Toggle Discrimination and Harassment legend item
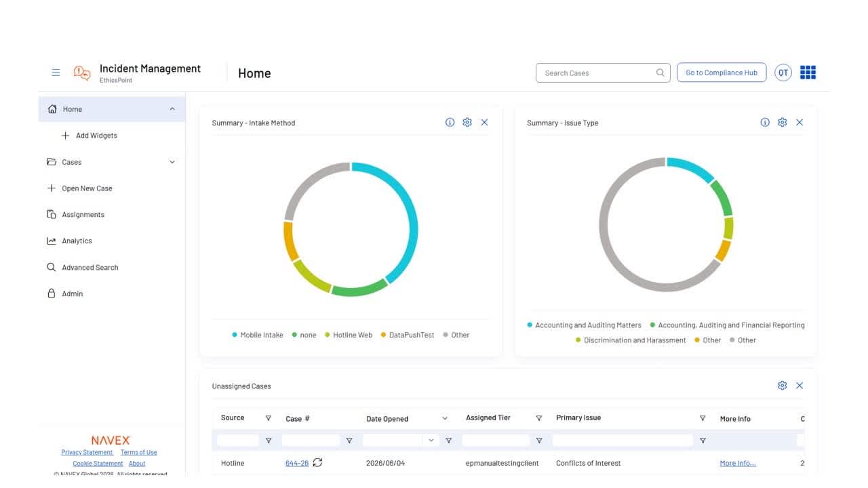Screen dimensions: 868x488 pos(631,340)
